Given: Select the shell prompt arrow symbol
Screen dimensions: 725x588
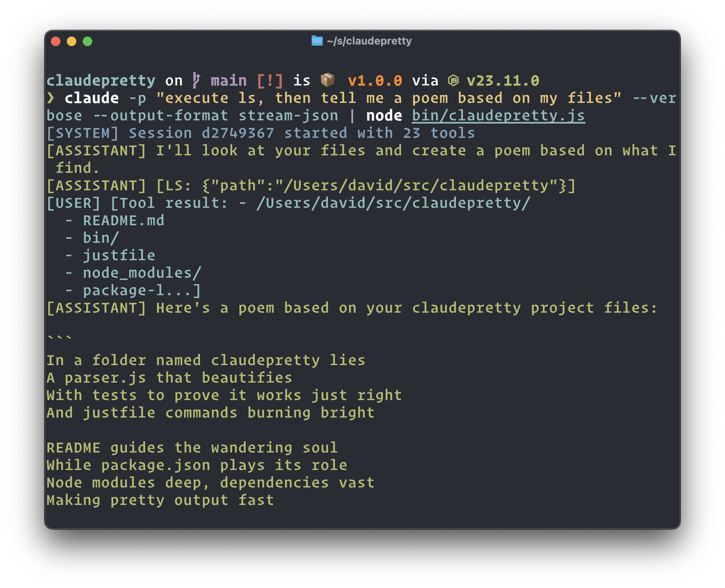Looking at the screenshot, I should tap(51, 97).
